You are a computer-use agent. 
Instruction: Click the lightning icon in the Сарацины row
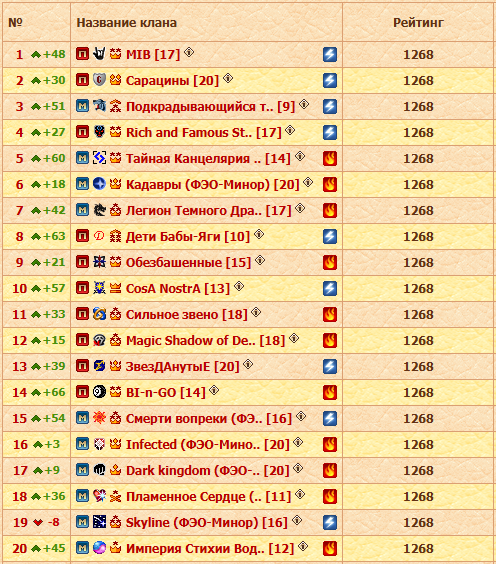(x=330, y=81)
